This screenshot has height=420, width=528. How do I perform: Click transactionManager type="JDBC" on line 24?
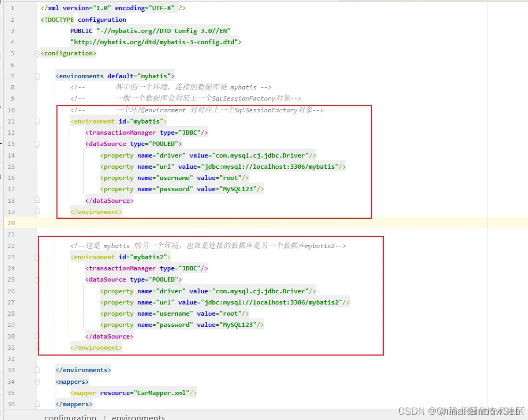pyautogui.click(x=146, y=268)
